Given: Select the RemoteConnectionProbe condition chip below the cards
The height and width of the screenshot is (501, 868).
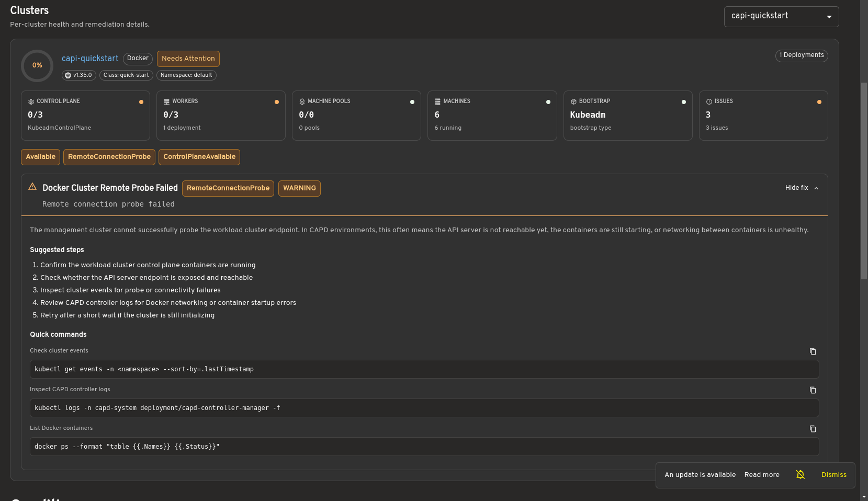Looking at the screenshot, I should click(x=109, y=157).
